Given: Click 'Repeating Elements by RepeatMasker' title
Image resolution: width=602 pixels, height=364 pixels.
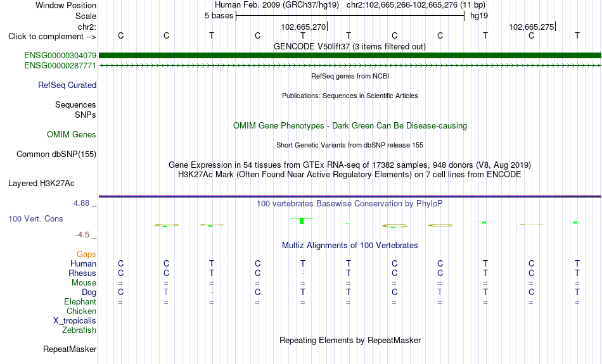Looking at the screenshot, I should tap(350, 340).
